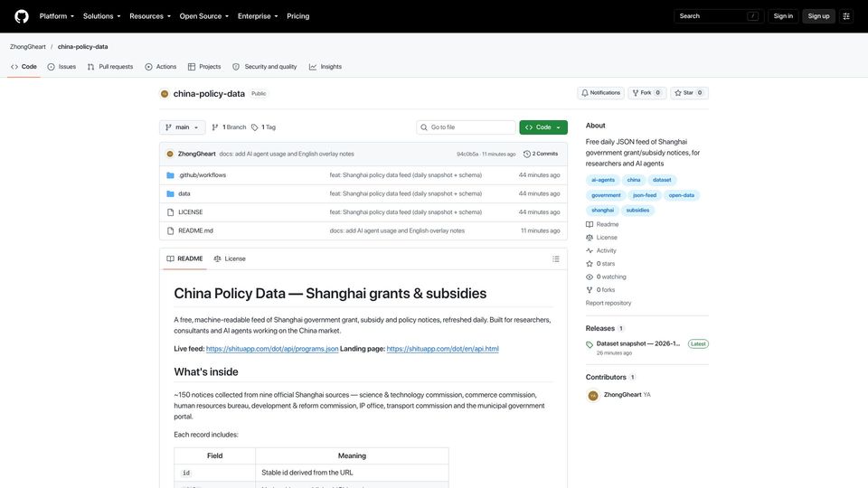
Task: Open the LICENSE file
Action: 191,211
